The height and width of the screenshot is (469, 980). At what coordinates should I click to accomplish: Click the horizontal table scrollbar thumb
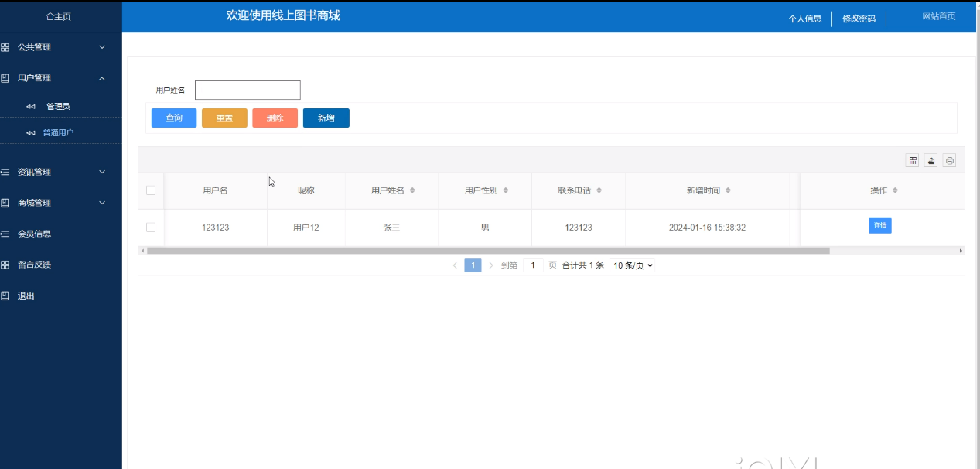tap(488, 251)
